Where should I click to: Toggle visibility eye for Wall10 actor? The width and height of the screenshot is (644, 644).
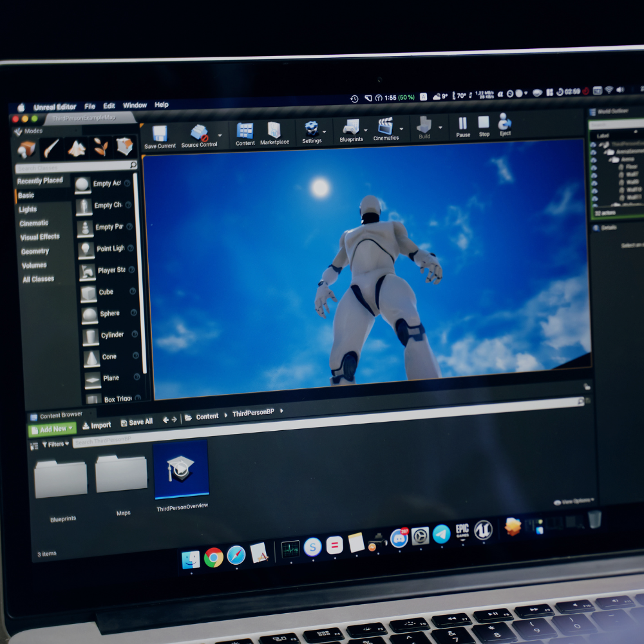pyautogui.click(x=594, y=191)
